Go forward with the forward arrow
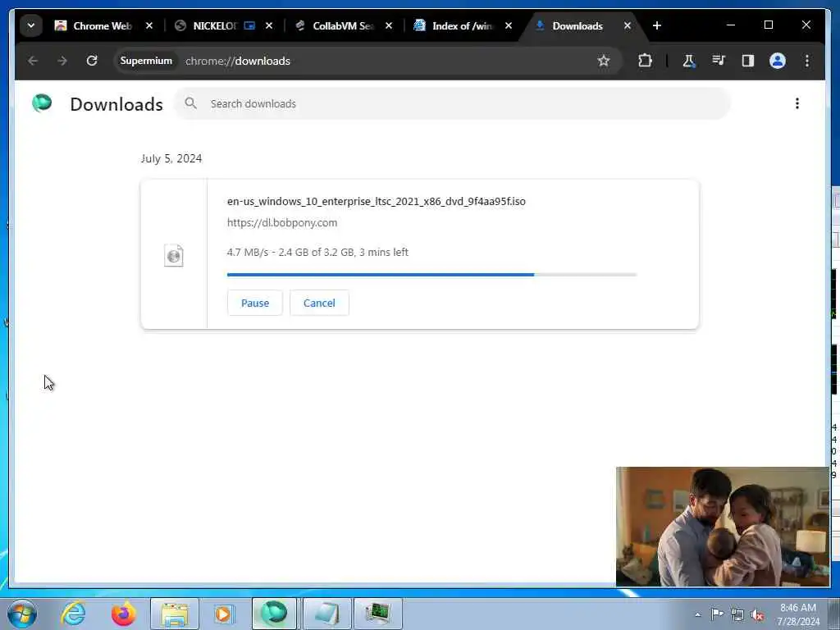This screenshot has height=630, width=840. pyautogui.click(x=62, y=61)
